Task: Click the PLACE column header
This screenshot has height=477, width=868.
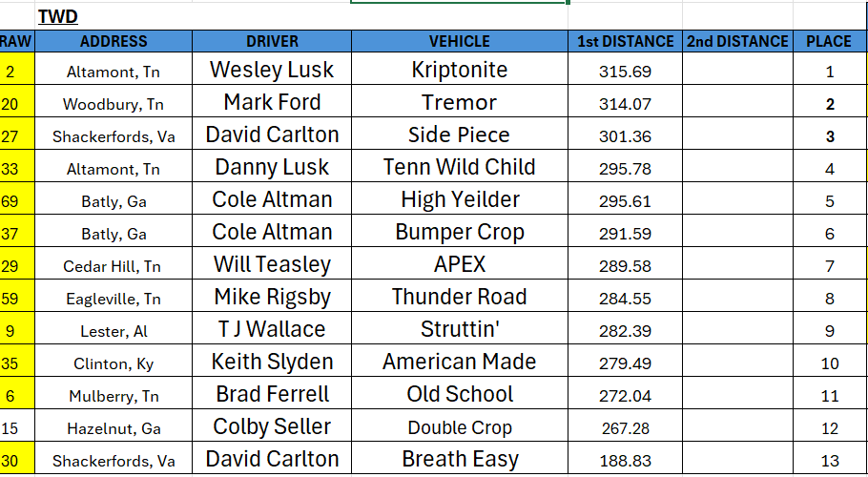Action: [829, 42]
